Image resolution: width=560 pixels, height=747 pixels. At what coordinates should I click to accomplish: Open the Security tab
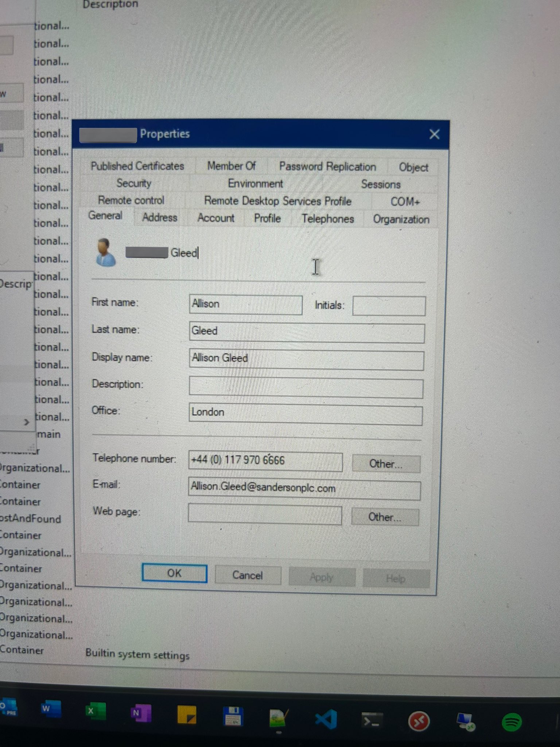(134, 183)
